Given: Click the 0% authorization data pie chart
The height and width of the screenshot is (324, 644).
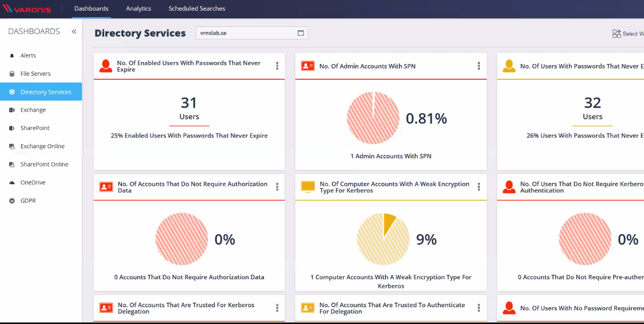Looking at the screenshot, I should pyautogui.click(x=182, y=239).
